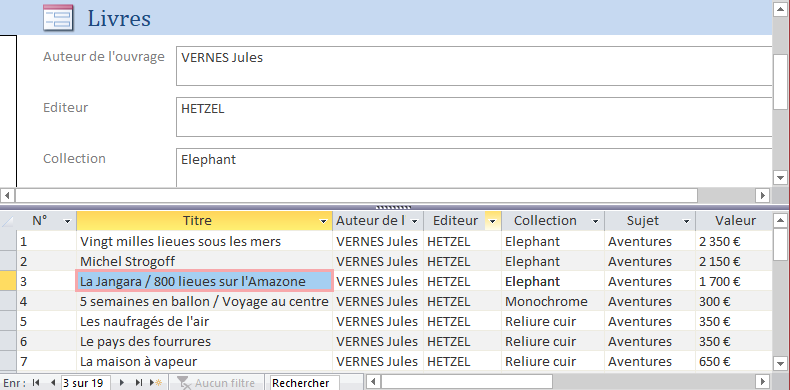Click the Rechercher search box
This screenshot has width=790, height=390.
pyautogui.click(x=304, y=383)
